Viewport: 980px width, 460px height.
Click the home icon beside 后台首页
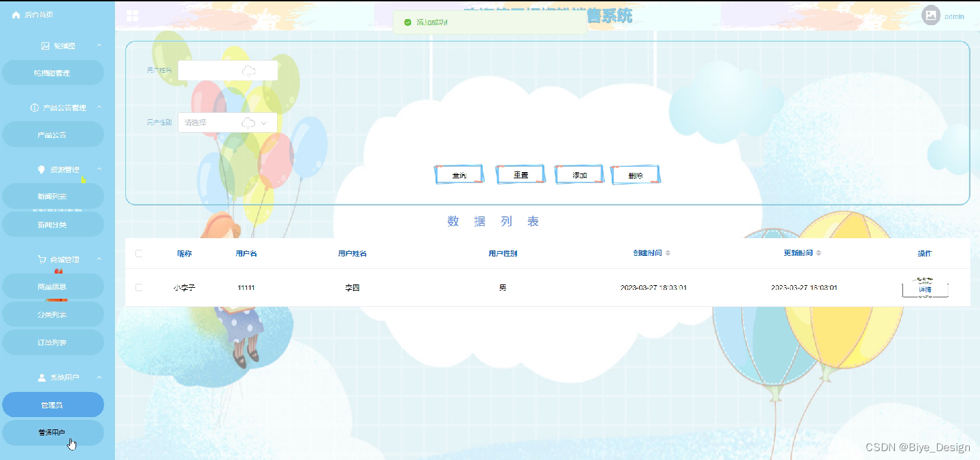pyautogui.click(x=16, y=15)
